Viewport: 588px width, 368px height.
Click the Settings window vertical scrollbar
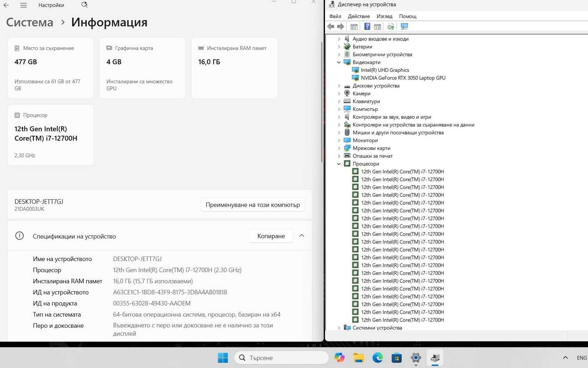coord(322,102)
